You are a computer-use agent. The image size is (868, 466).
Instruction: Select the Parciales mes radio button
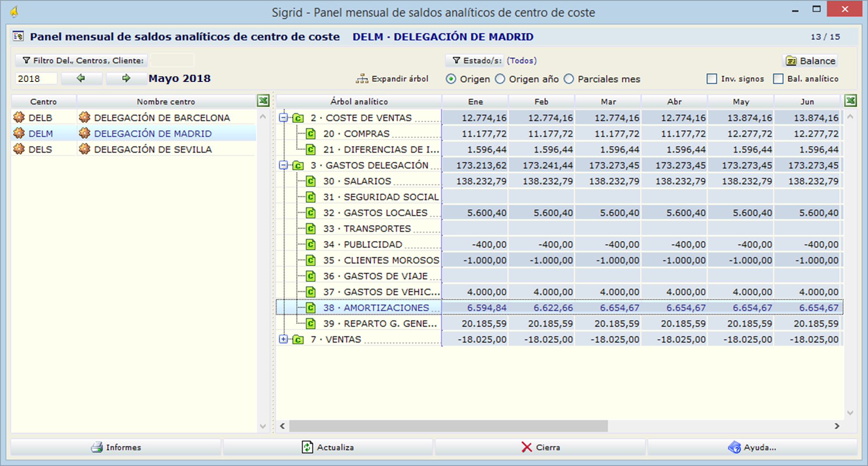coord(569,79)
